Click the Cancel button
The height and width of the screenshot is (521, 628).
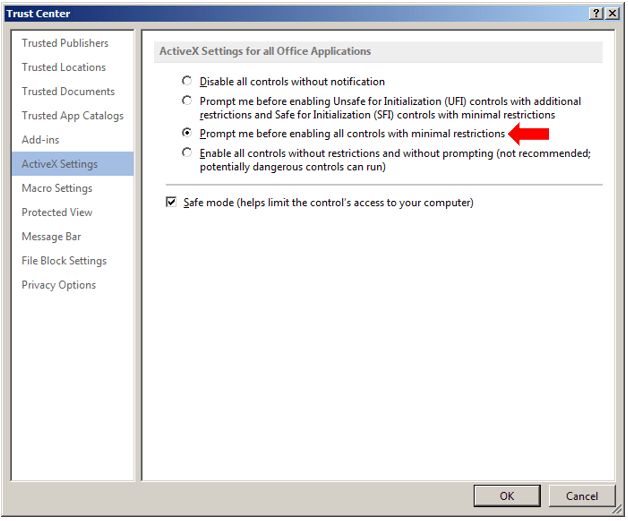(581, 496)
